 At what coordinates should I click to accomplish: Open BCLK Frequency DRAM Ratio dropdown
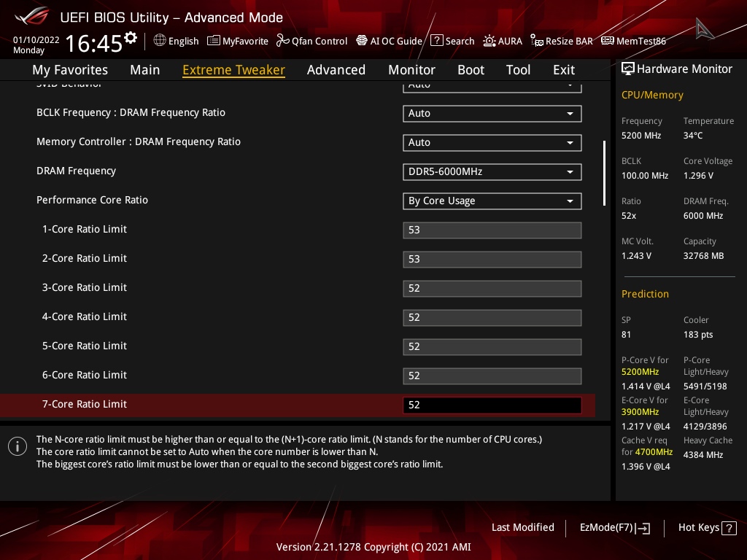(492, 113)
